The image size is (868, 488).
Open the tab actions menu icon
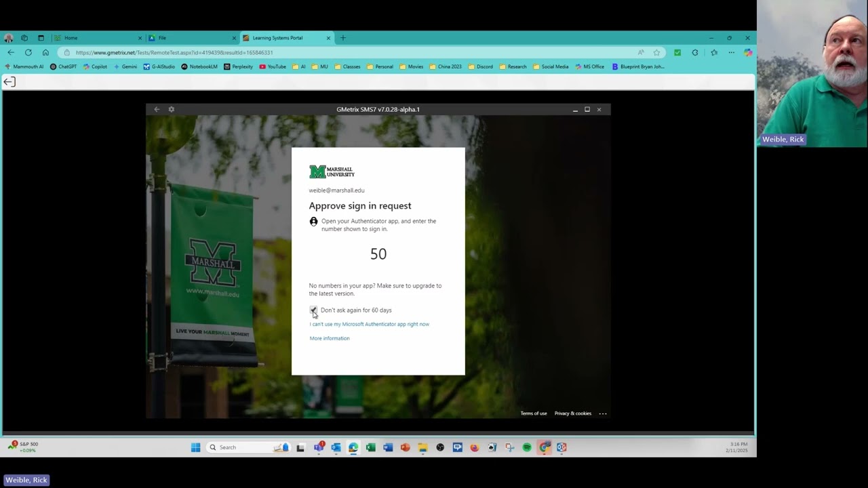pos(41,38)
